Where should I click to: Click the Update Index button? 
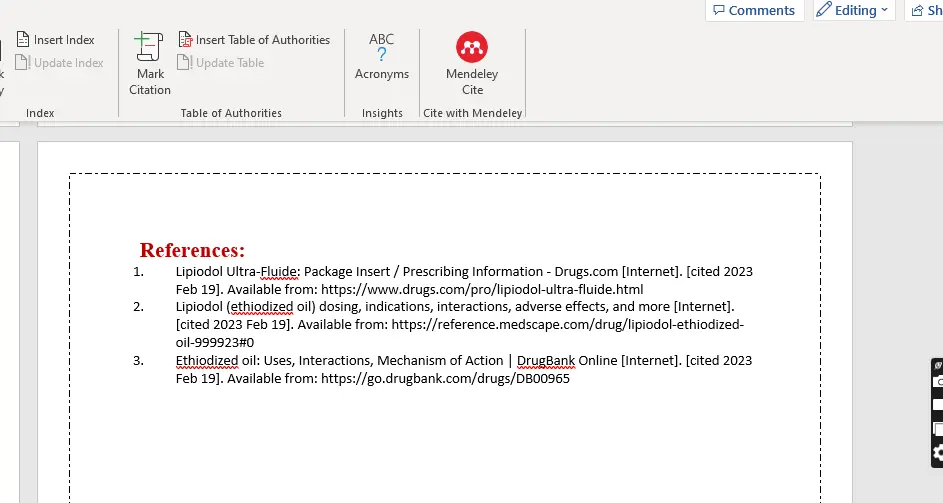pyautogui.click(x=60, y=63)
